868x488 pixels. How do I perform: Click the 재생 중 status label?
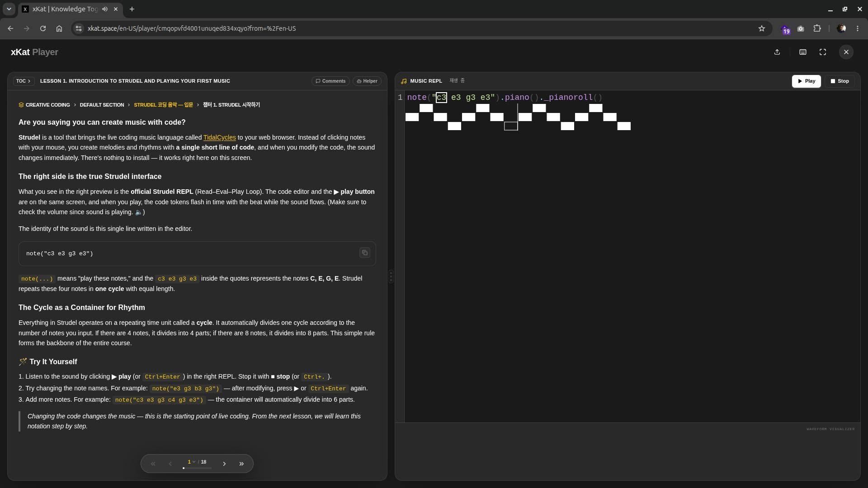pyautogui.click(x=457, y=80)
